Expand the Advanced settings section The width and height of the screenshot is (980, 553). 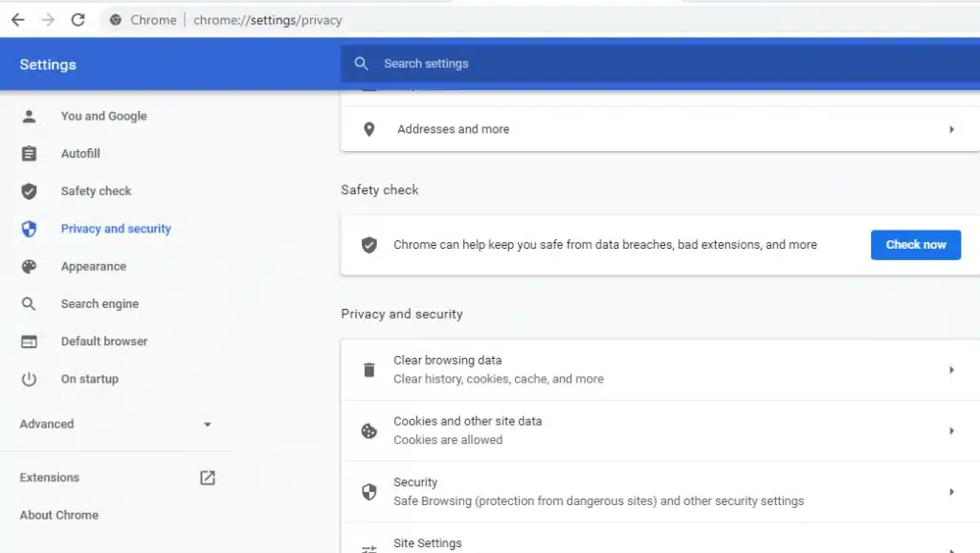(x=207, y=424)
